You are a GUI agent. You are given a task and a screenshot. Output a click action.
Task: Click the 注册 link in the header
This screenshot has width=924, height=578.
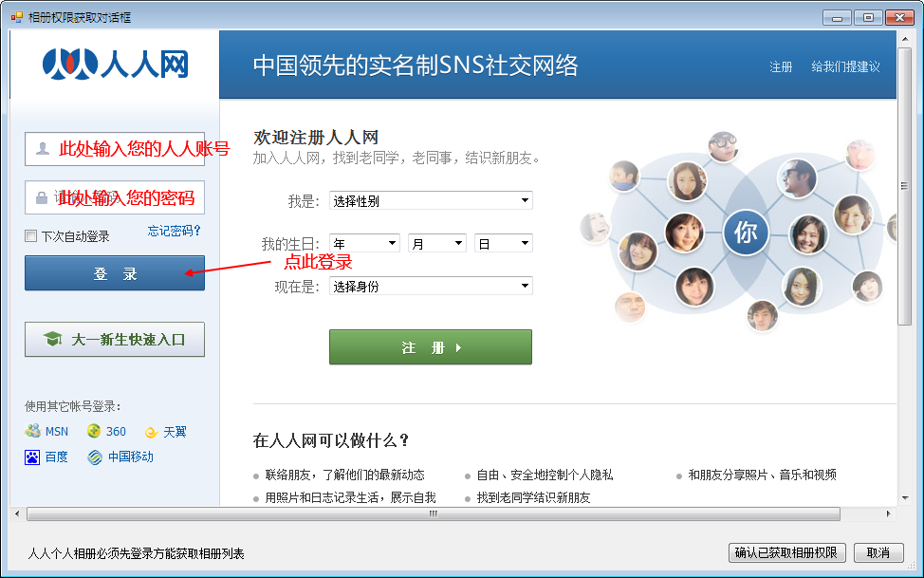tap(781, 67)
